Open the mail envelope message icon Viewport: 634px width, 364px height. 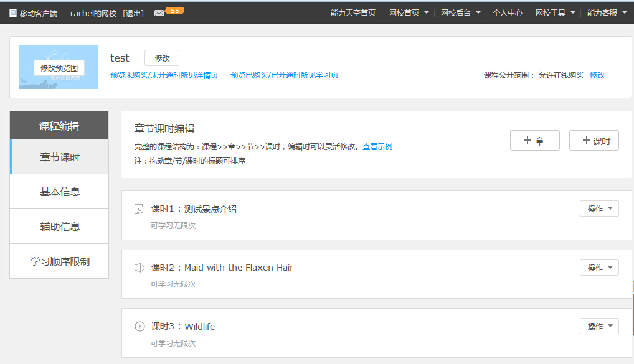[159, 13]
